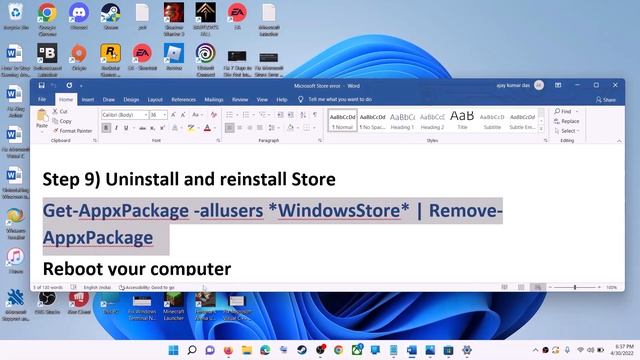Click the Text Effects icon
This screenshot has width=640, height=360.
point(175,128)
